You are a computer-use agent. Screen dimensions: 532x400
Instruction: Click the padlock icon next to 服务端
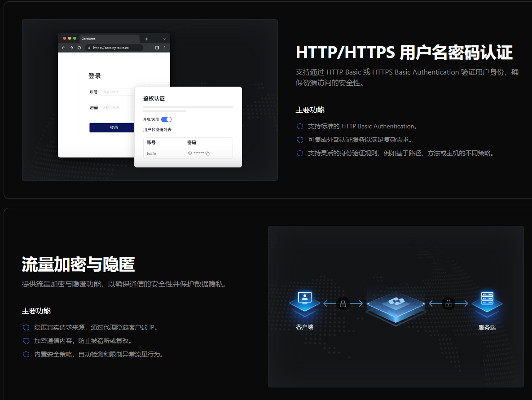[x=448, y=303]
